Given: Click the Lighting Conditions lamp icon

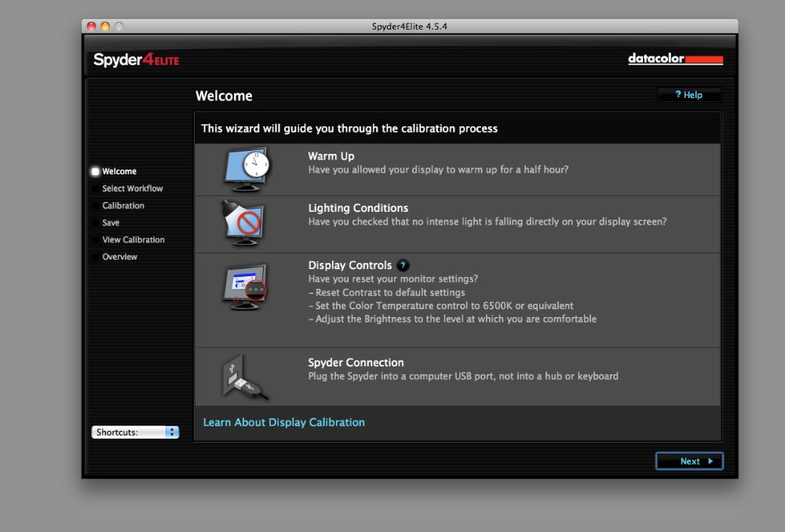Looking at the screenshot, I should [x=243, y=223].
